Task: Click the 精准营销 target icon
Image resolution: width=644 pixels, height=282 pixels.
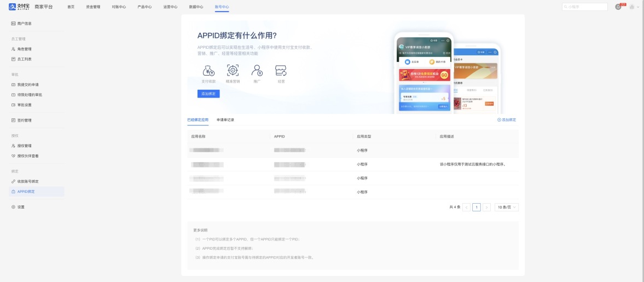Action: (233, 70)
